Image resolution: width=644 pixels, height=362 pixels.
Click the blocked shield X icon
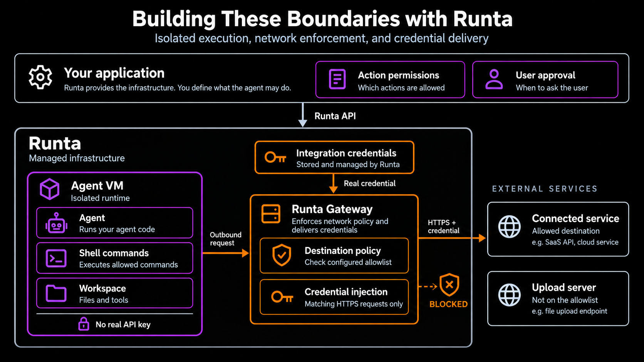click(x=449, y=285)
